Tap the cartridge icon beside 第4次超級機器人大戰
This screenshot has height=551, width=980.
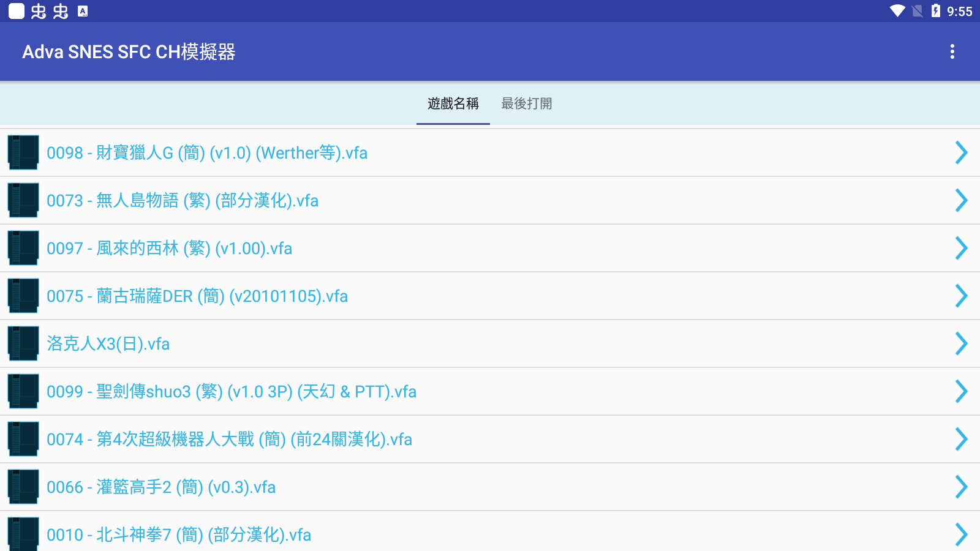point(23,439)
